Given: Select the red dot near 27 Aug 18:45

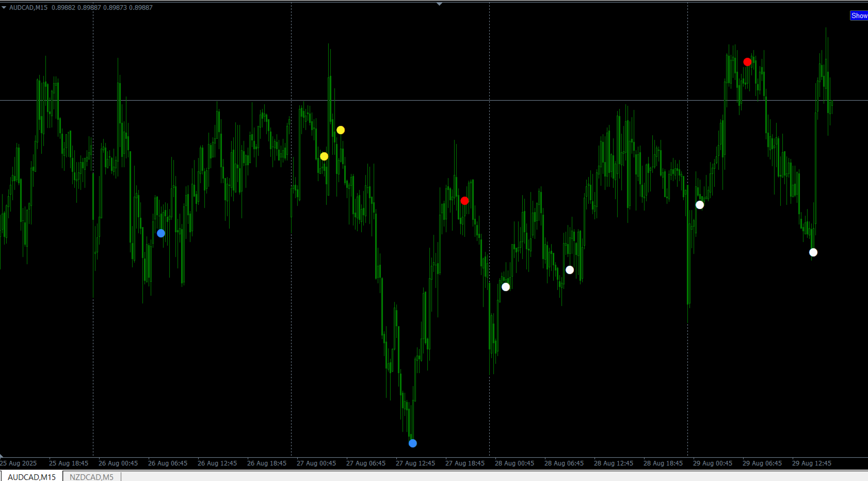Looking at the screenshot, I should coord(464,201).
